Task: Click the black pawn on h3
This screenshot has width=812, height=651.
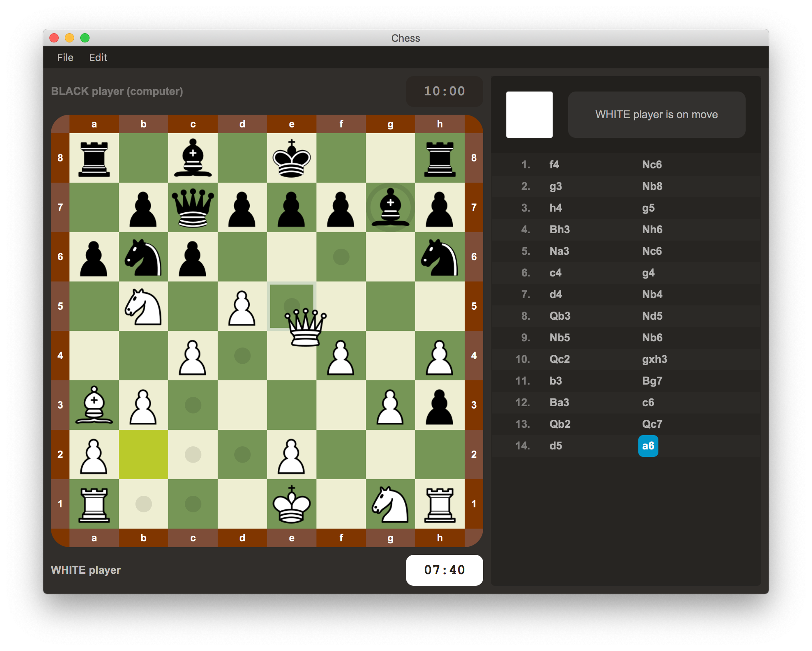Action: tap(440, 405)
